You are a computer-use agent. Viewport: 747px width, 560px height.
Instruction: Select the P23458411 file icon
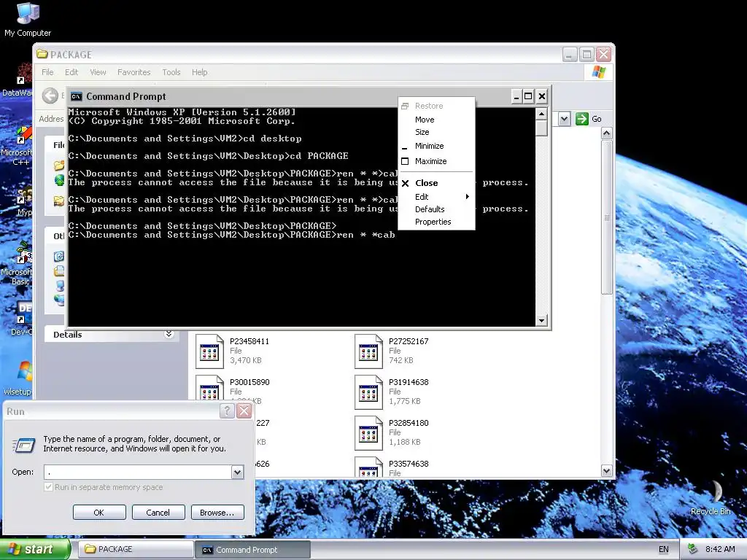click(209, 351)
